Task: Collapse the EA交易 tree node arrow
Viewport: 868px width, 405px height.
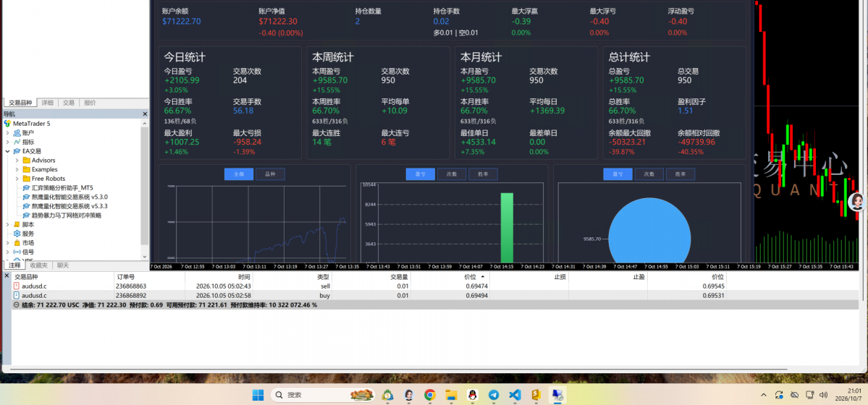Action: (x=8, y=151)
